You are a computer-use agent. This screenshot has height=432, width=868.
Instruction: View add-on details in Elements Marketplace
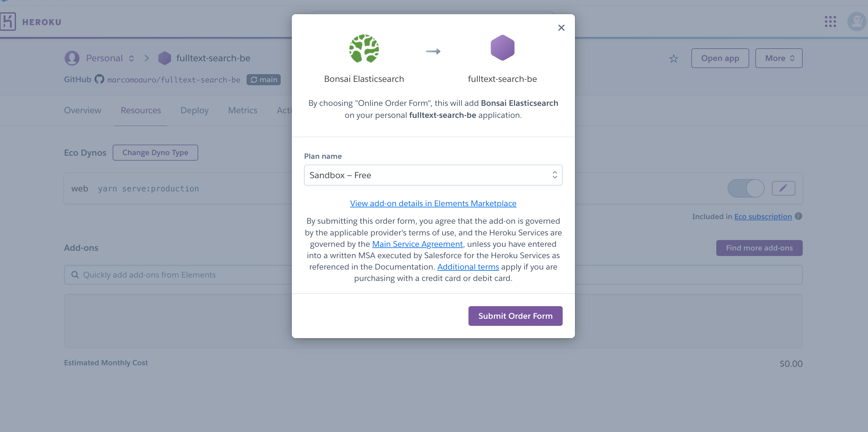tap(433, 203)
